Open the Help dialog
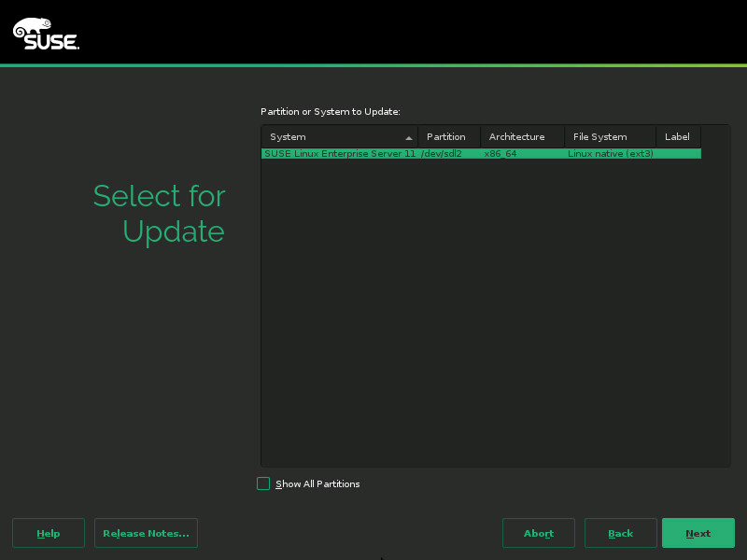 (48, 533)
